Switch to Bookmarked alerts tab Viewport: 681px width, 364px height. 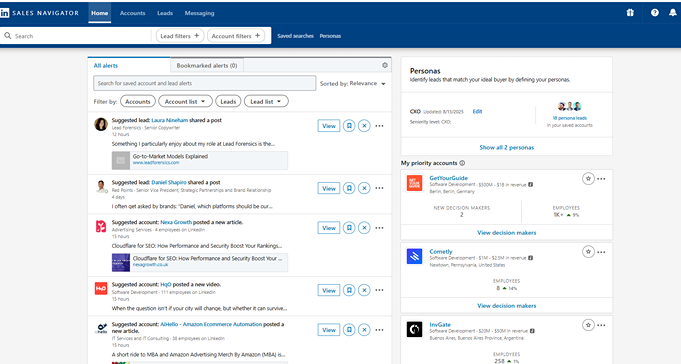click(207, 65)
